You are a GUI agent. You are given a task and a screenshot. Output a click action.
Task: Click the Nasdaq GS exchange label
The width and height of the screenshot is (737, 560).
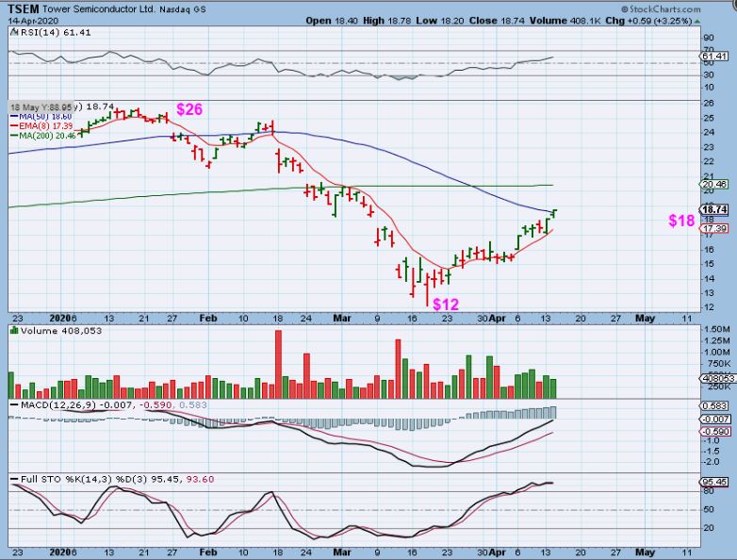[183, 9]
